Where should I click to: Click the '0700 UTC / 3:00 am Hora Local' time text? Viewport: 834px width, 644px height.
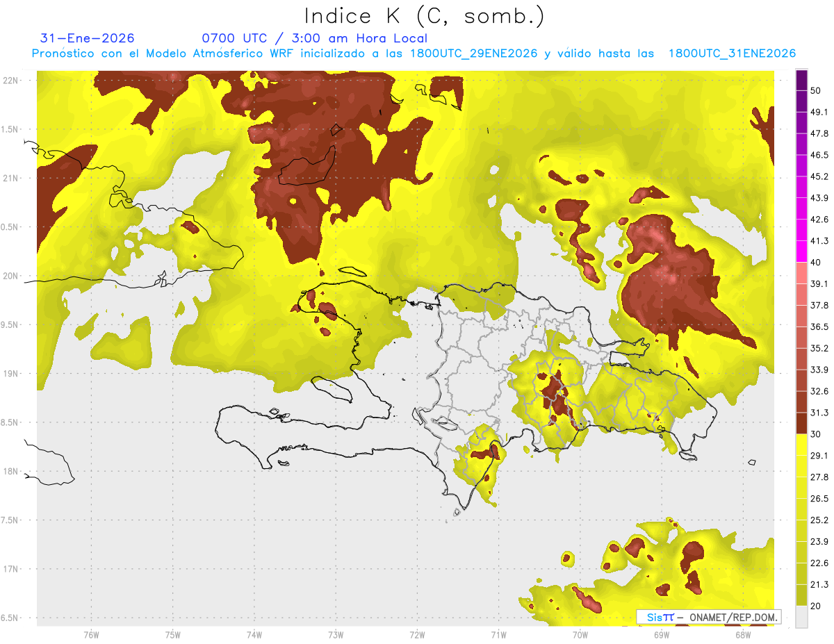314,38
